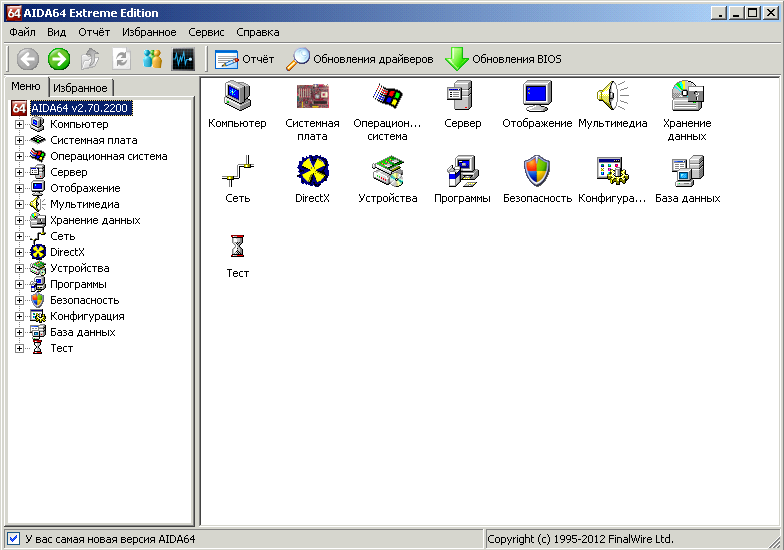The height and width of the screenshot is (550, 784).
Task: Click the Refresh toolbar icon
Action: [x=122, y=59]
